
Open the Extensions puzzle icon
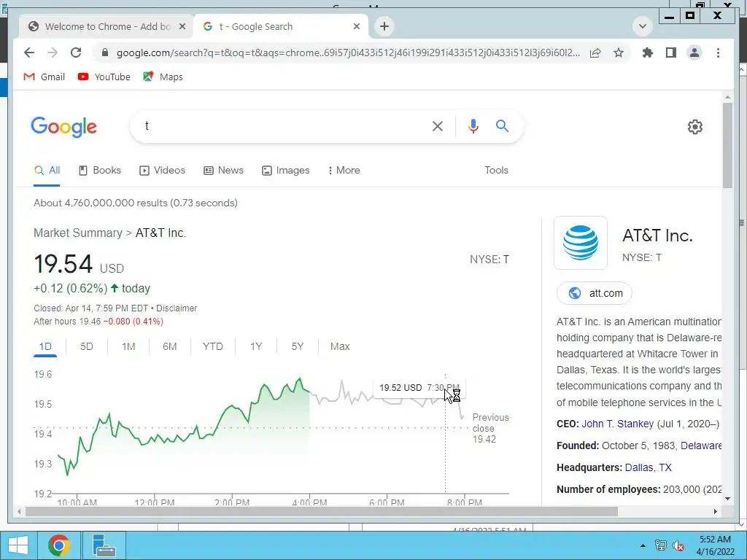tap(648, 52)
